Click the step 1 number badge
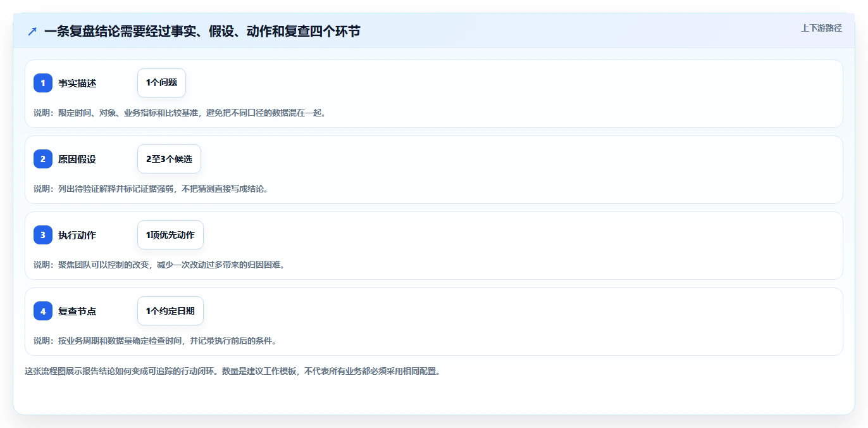868x428 pixels. click(43, 83)
